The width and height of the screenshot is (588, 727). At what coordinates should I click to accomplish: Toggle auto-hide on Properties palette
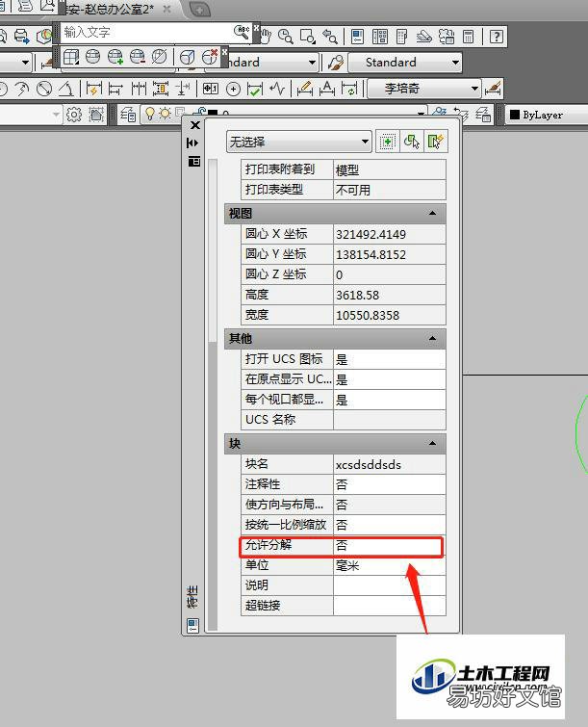[x=192, y=143]
